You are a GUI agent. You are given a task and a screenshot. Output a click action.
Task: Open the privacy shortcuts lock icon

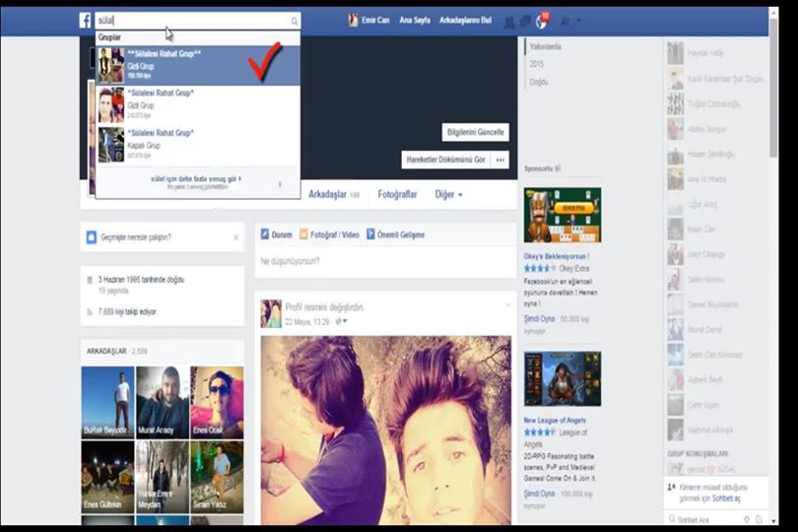(565, 22)
